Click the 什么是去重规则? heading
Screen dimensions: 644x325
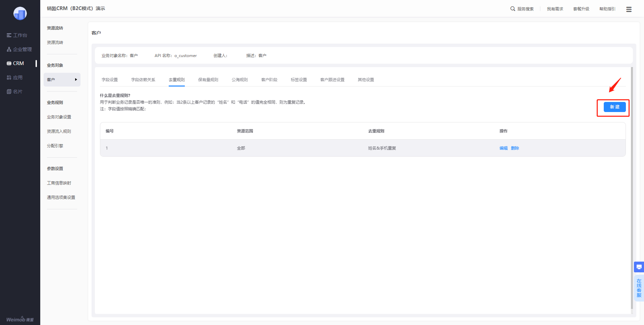115,96
